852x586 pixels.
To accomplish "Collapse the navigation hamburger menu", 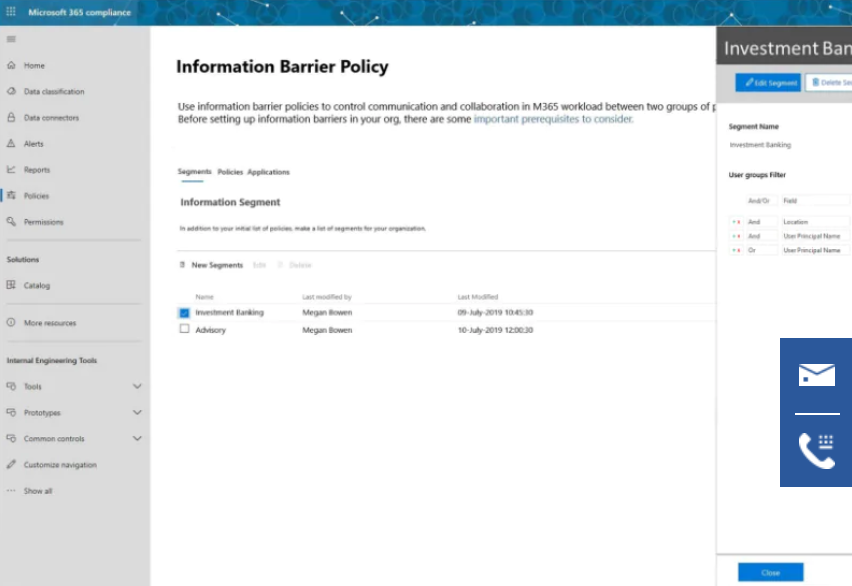I will [11, 39].
